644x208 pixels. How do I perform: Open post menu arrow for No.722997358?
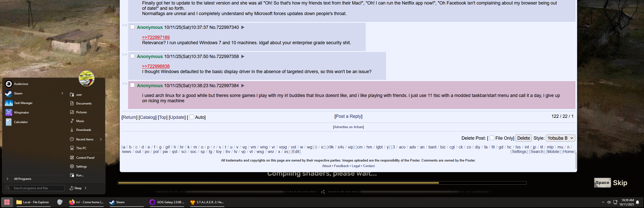tap(243, 57)
